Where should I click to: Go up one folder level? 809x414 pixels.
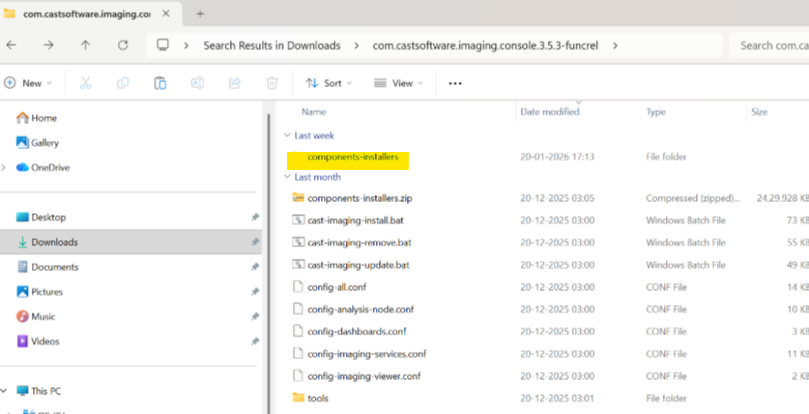85,45
